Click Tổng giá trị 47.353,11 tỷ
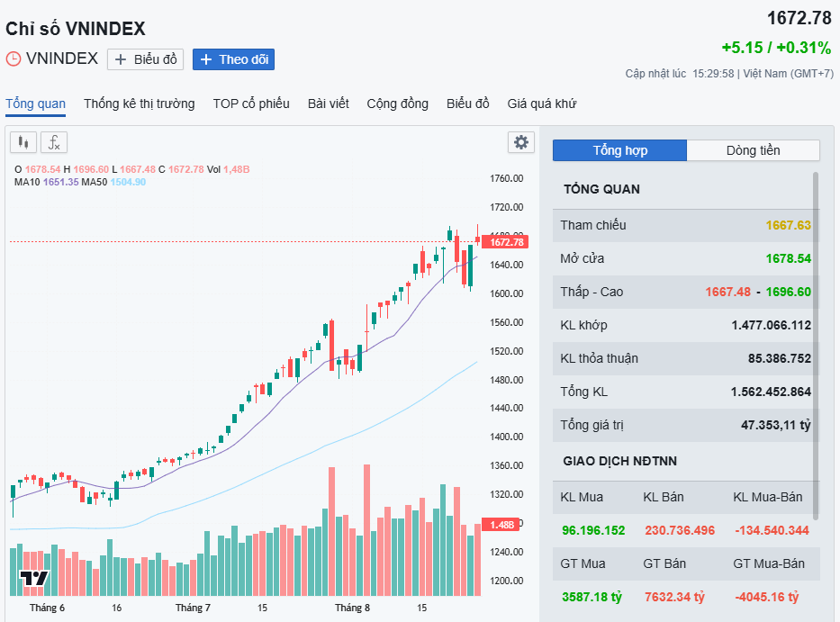840x622 pixels. pos(776,426)
